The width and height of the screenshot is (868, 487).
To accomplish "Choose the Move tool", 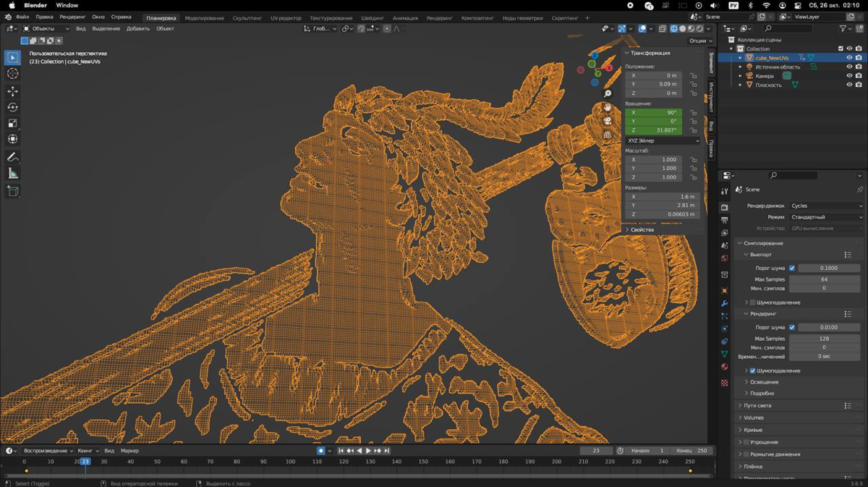I will pos(13,91).
